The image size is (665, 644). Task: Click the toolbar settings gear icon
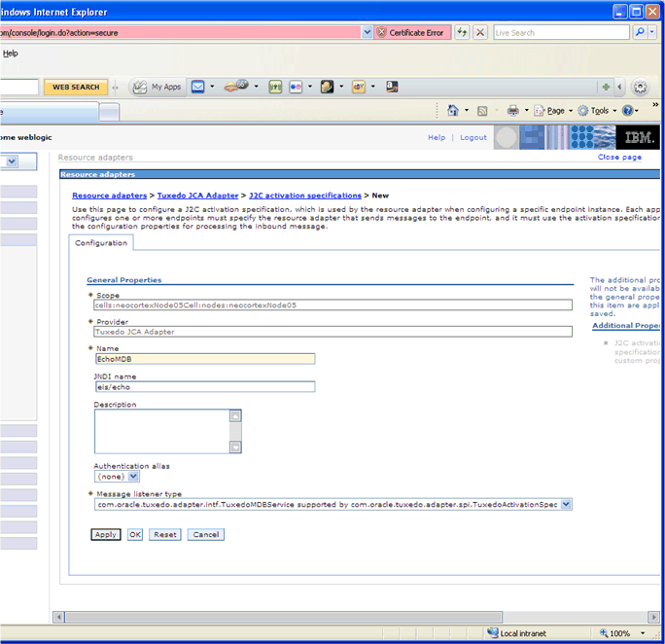640,87
